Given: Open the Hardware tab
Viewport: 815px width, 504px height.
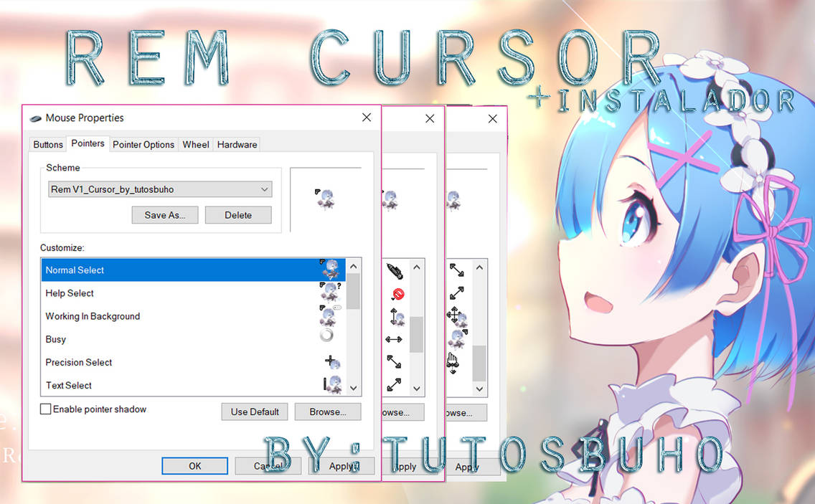Looking at the screenshot, I should pyautogui.click(x=237, y=144).
